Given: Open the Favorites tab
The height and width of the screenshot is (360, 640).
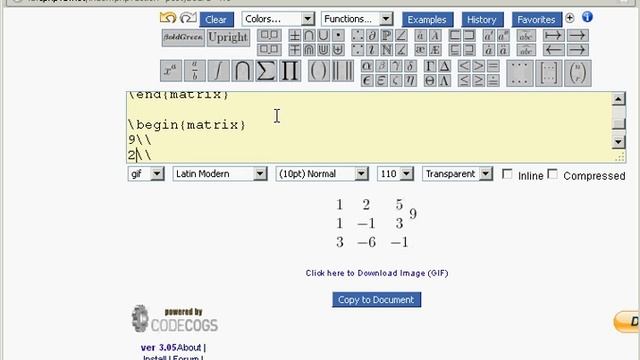Looking at the screenshot, I should (x=536, y=20).
